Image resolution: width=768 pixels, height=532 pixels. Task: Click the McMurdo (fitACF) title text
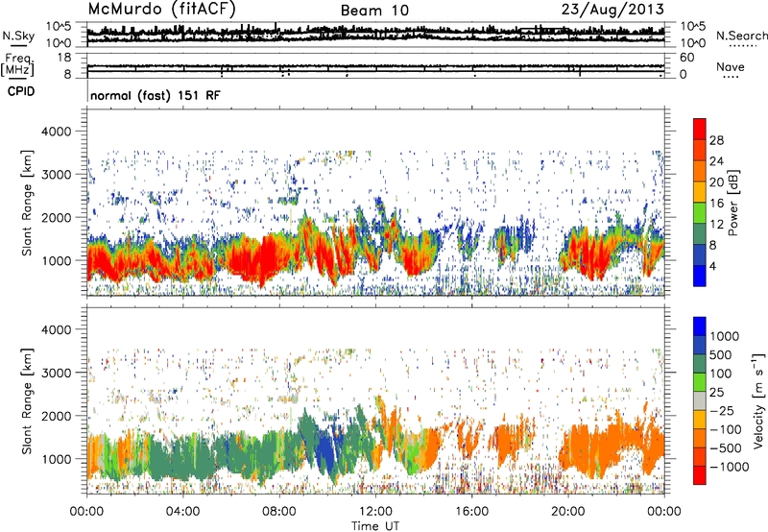point(161,10)
